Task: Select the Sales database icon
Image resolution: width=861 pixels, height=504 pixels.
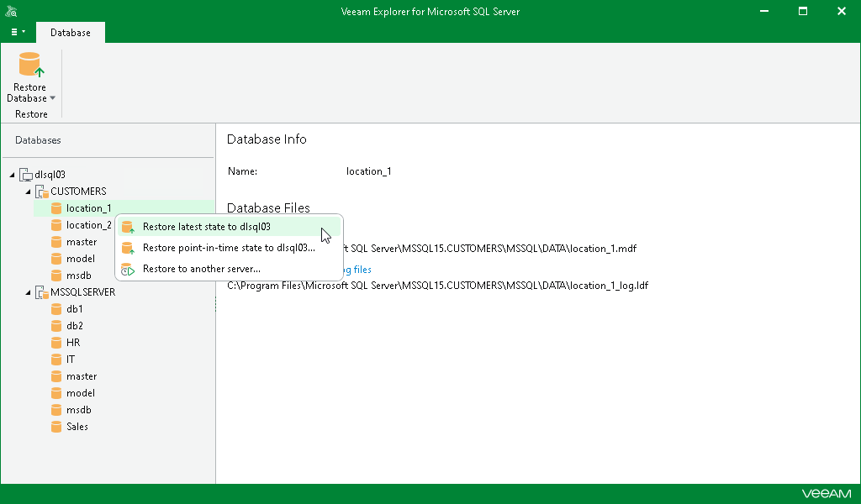Action: [x=55, y=426]
